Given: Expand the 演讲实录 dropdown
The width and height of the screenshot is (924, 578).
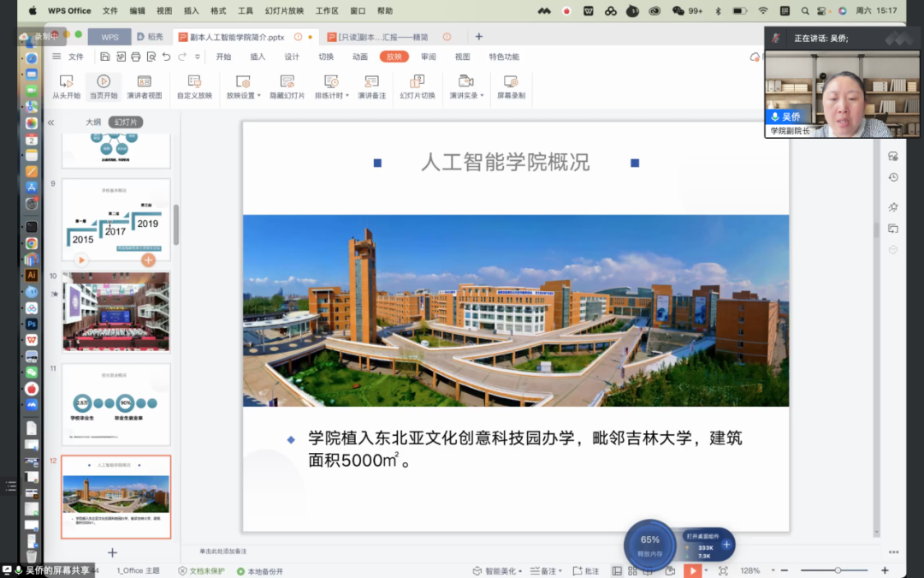Looking at the screenshot, I should [x=482, y=96].
